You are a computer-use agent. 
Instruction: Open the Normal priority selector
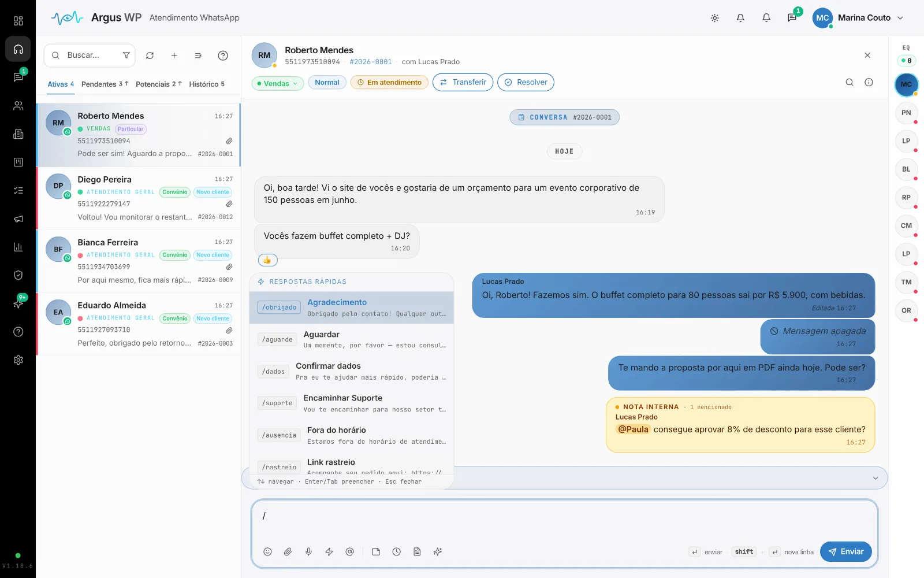click(x=327, y=83)
